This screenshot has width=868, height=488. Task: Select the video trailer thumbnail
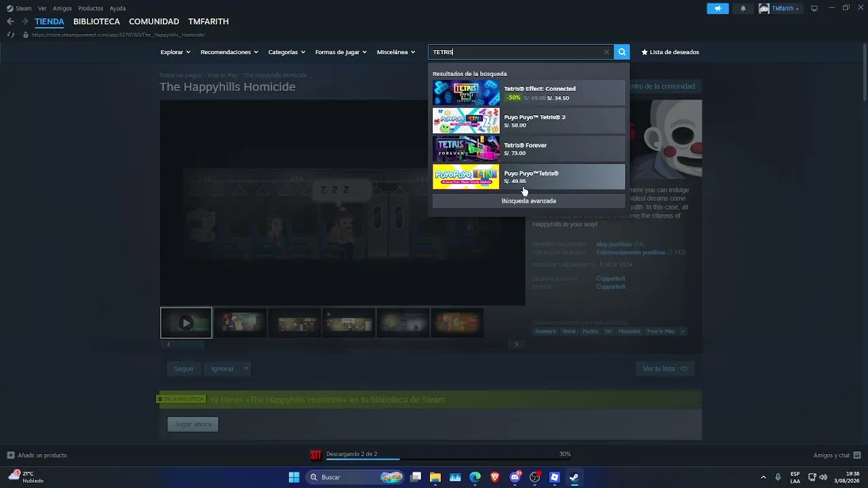point(186,323)
